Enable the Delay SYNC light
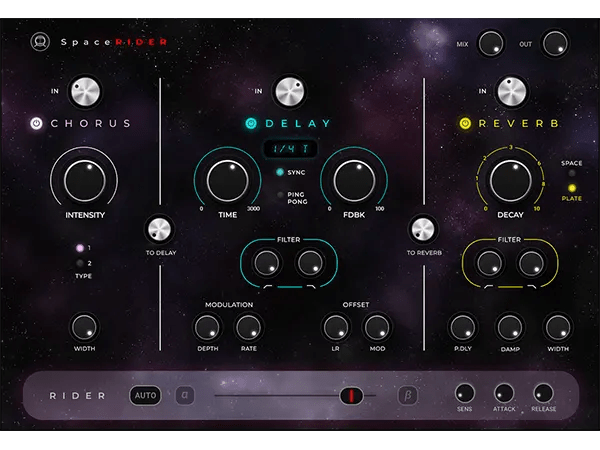600x450 pixels. tap(280, 172)
